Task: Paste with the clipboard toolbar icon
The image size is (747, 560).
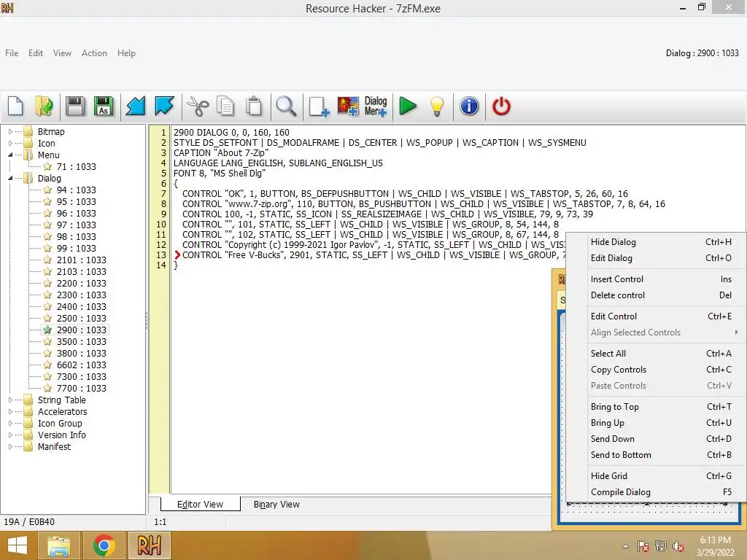Action: click(254, 106)
